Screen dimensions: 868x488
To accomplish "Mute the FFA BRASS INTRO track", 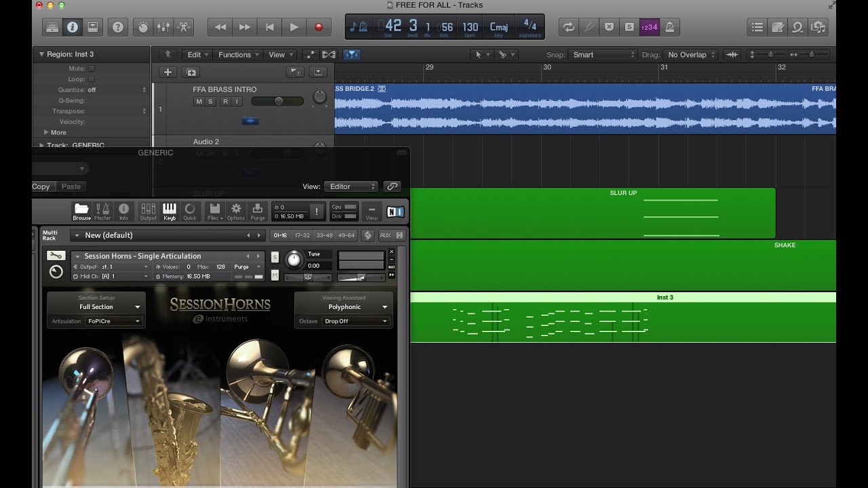I will point(199,102).
